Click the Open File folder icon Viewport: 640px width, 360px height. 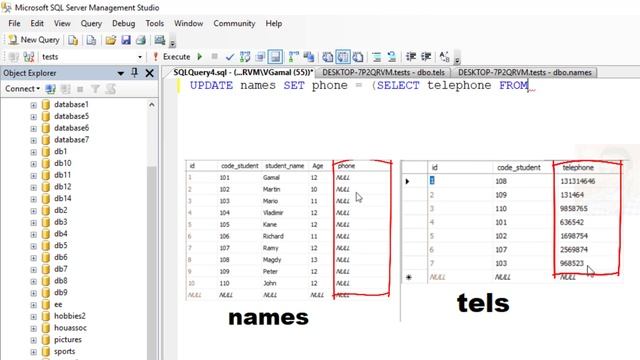pos(110,40)
